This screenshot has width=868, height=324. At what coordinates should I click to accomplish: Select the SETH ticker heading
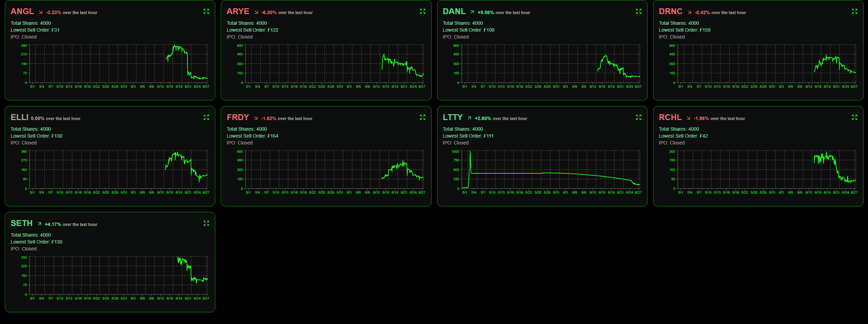pos(22,223)
